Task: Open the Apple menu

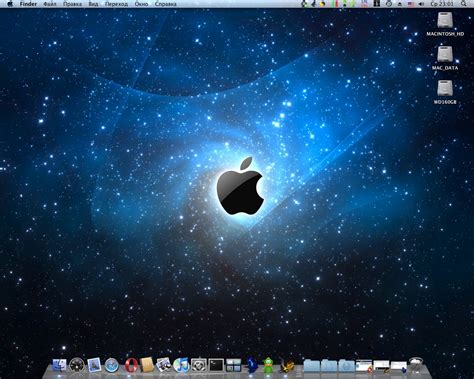Action: tap(10, 4)
